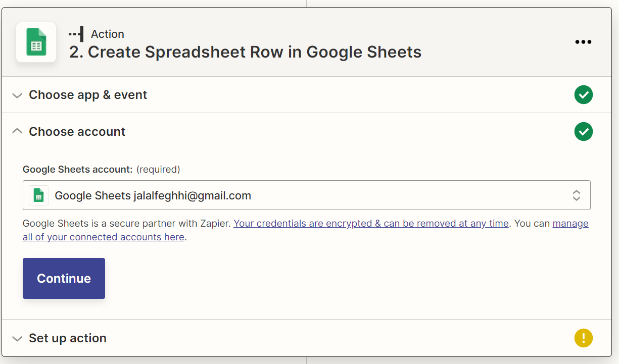The height and width of the screenshot is (364, 619).
Task: Click small Sheets icon inside account field
Action: (39, 195)
